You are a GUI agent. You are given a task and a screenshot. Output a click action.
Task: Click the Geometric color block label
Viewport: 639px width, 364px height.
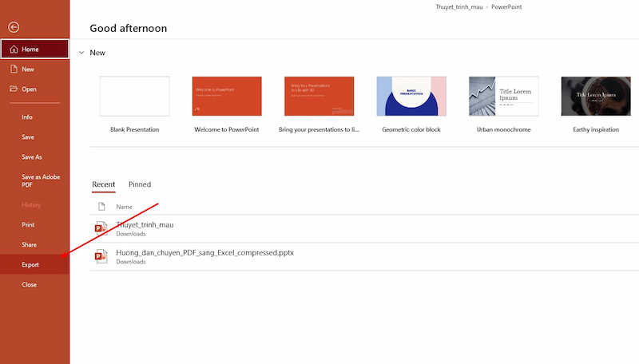(411, 129)
